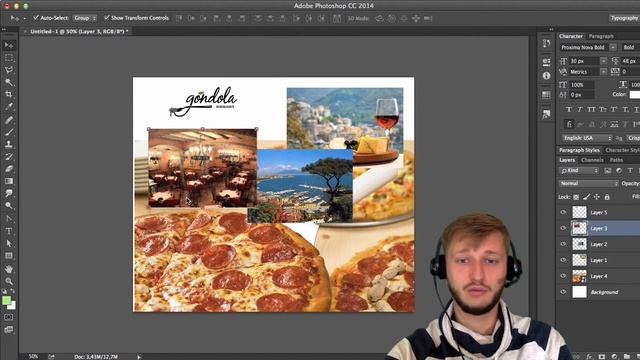Open English: USA language dropdown

(587, 138)
